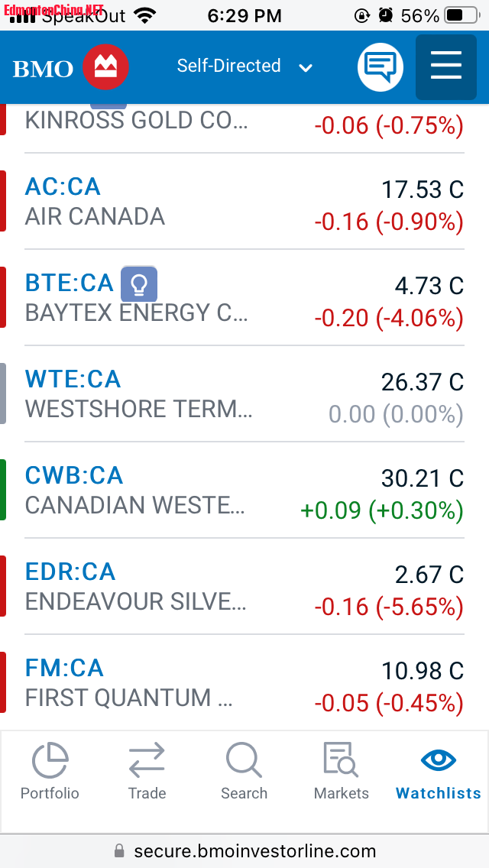Switch to the Watchlists tab
Screen dimensions: 489x868
tap(439, 772)
